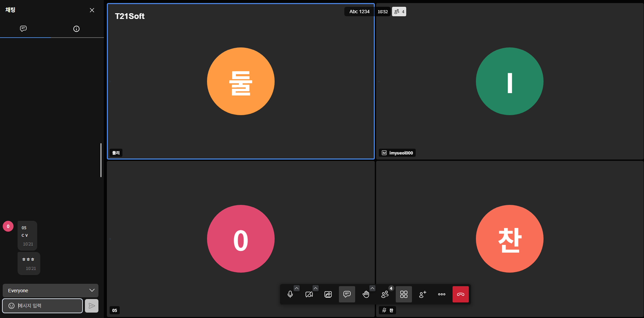Mute the microphone in toolbar
This screenshot has height=318, width=644.
point(290,294)
